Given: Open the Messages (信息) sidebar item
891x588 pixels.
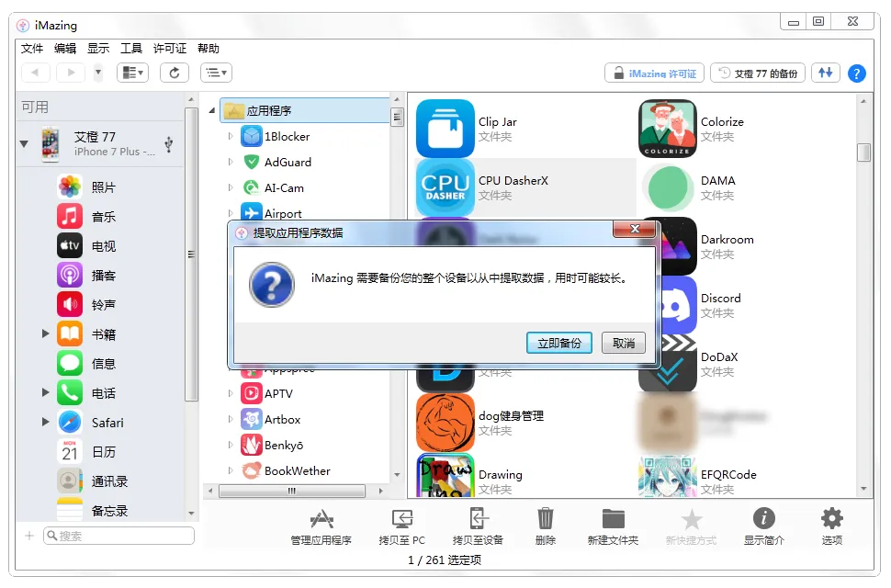Looking at the screenshot, I should [x=88, y=364].
